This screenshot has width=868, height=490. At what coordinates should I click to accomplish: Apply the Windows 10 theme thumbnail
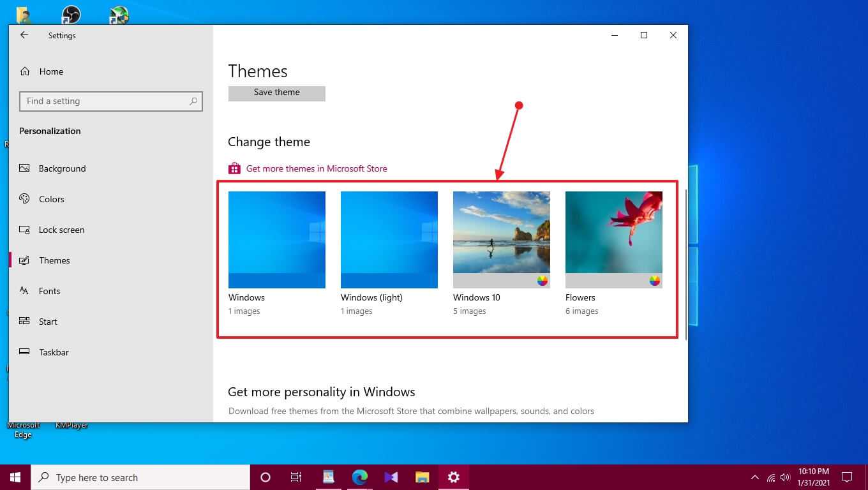point(501,240)
